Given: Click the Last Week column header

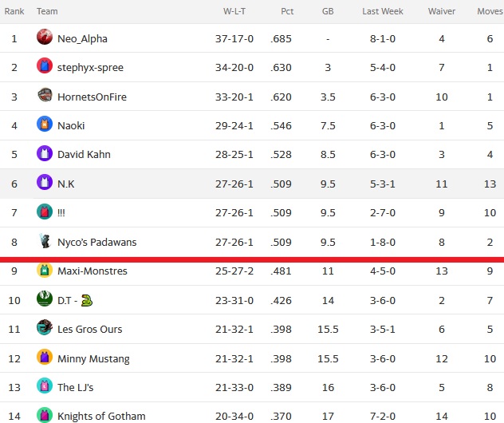Looking at the screenshot, I should [383, 11].
